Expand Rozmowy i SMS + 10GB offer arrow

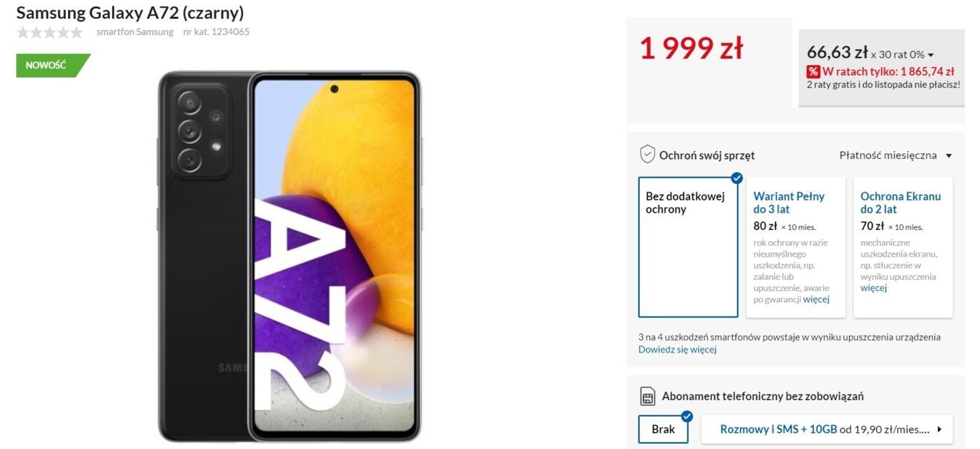[939, 429]
